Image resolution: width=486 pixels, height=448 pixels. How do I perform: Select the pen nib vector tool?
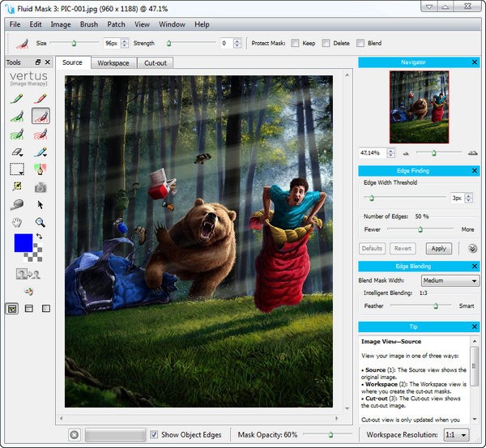[40, 169]
